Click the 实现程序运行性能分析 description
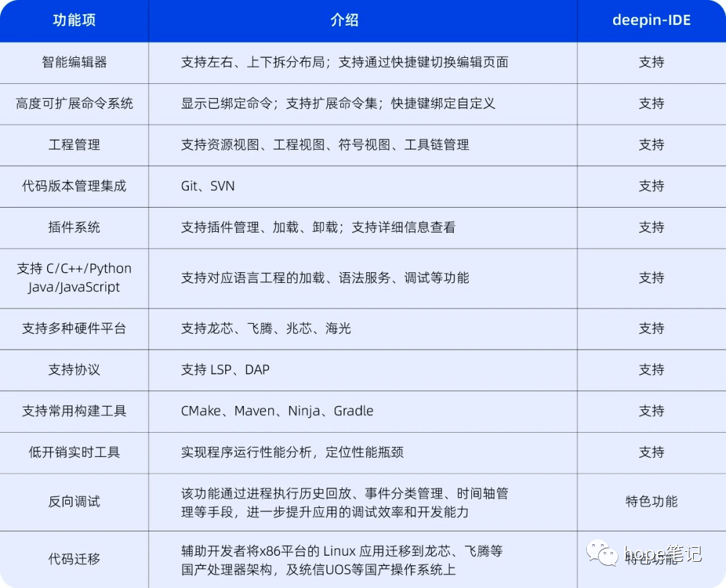The image size is (726, 588). point(292,452)
